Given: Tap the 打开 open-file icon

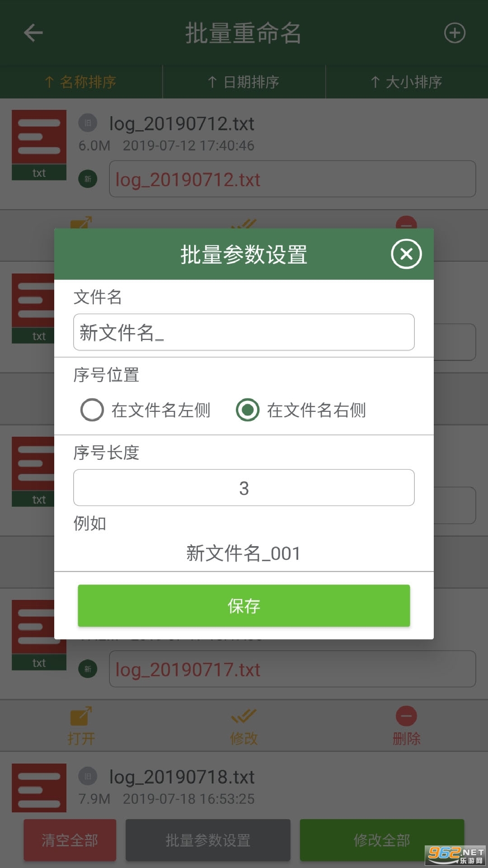Looking at the screenshot, I should (81, 717).
